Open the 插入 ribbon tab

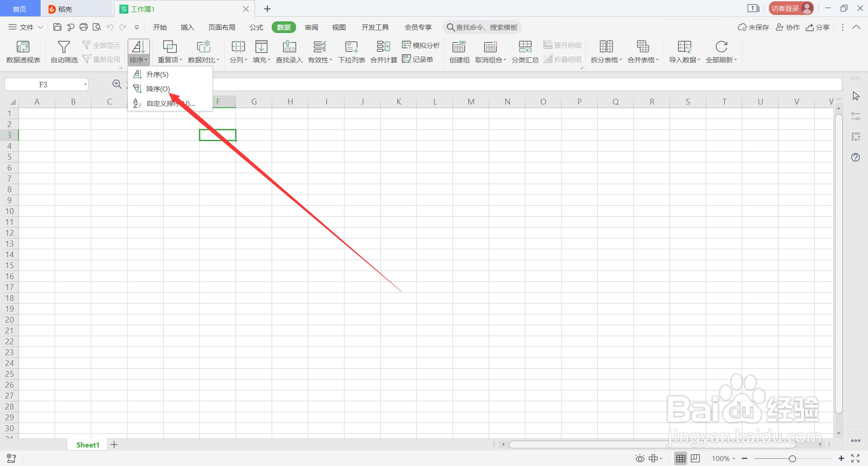coord(187,27)
